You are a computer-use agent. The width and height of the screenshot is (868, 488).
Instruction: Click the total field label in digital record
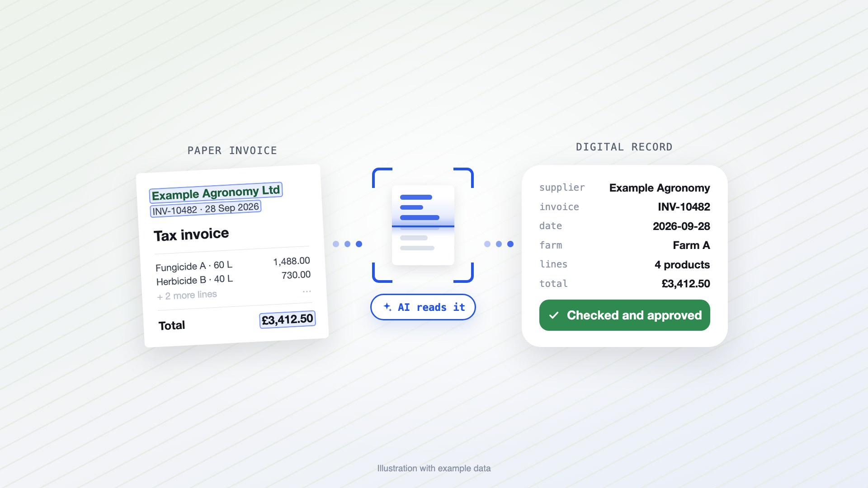(553, 284)
